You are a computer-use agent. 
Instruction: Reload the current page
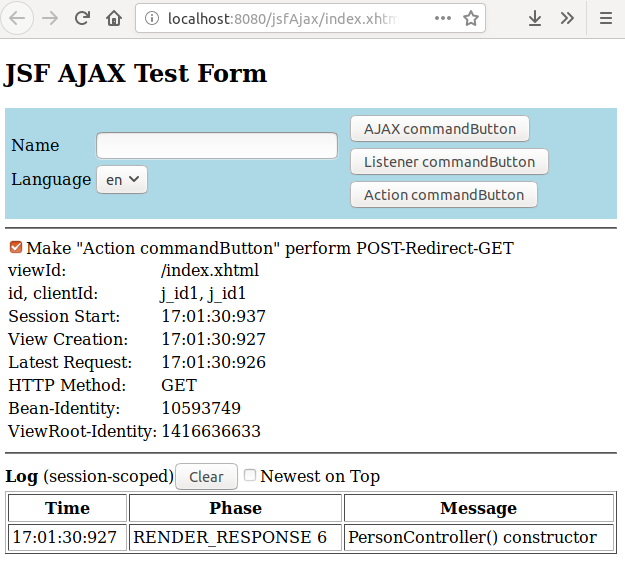pos(83,18)
